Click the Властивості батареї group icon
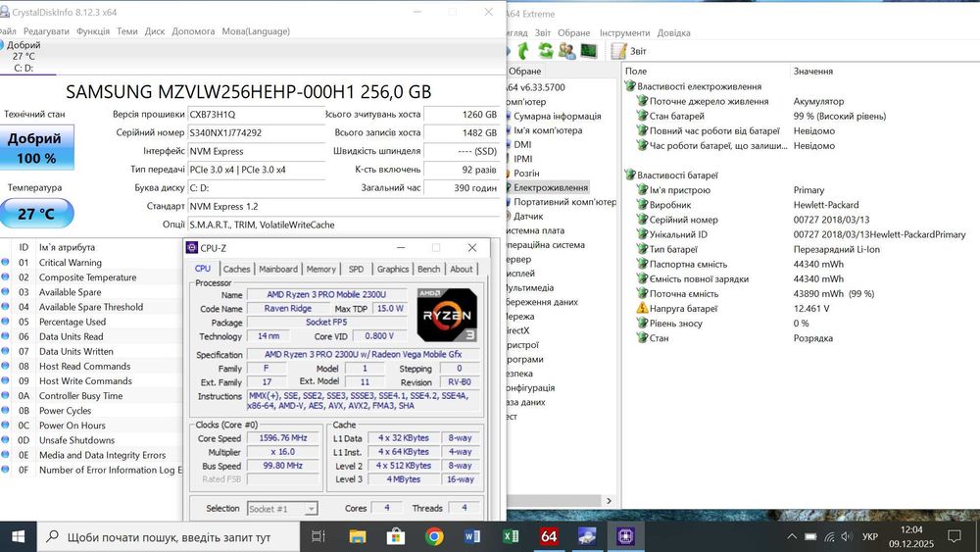 pyautogui.click(x=630, y=176)
